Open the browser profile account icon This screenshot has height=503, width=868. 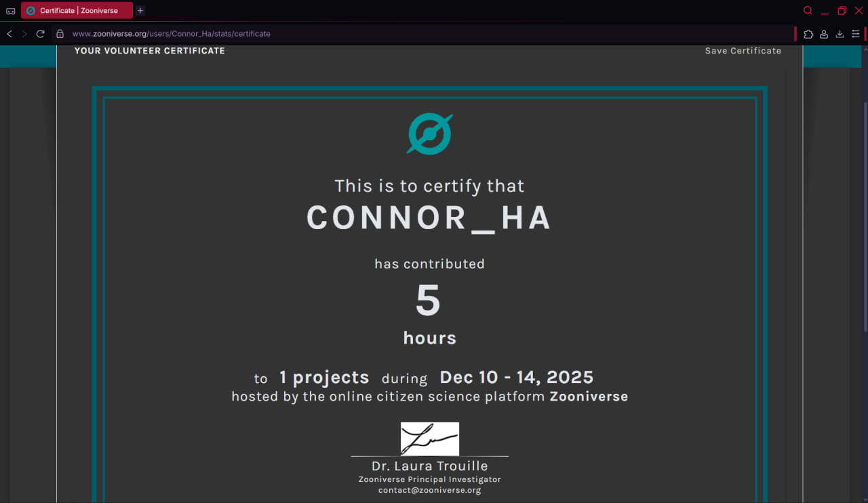coord(824,34)
